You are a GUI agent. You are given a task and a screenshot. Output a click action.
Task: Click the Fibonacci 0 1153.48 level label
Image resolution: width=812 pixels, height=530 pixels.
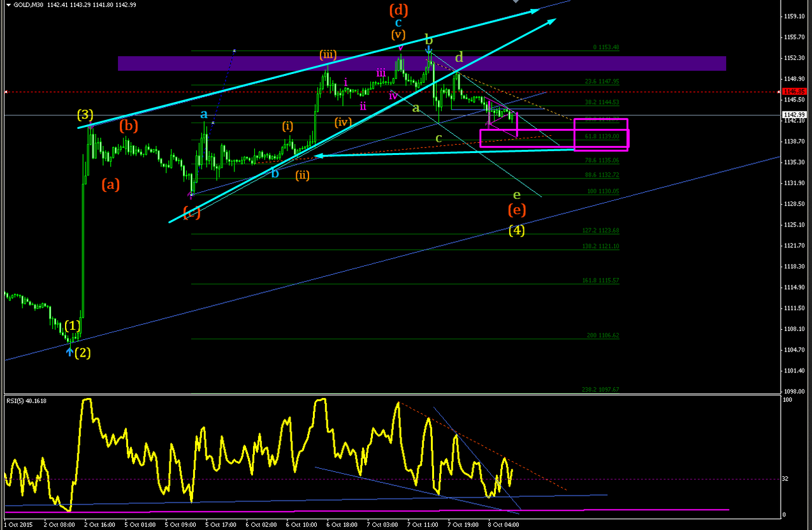[x=606, y=47]
